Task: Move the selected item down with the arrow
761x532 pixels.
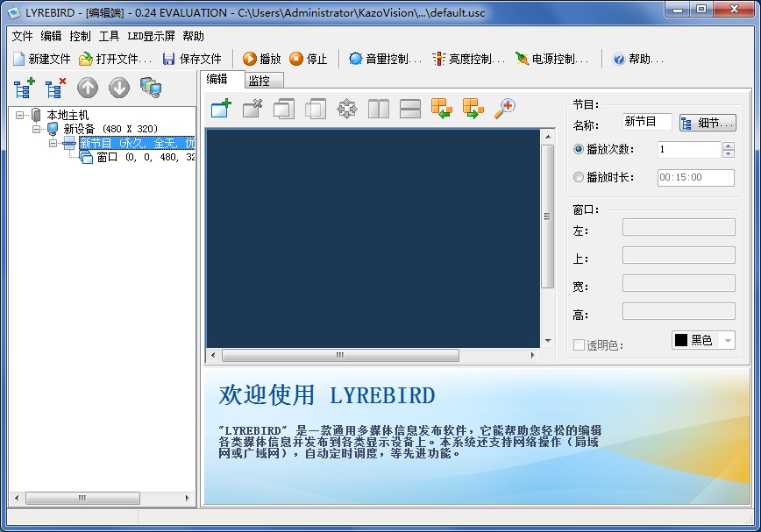Action: click(x=119, y=88)
